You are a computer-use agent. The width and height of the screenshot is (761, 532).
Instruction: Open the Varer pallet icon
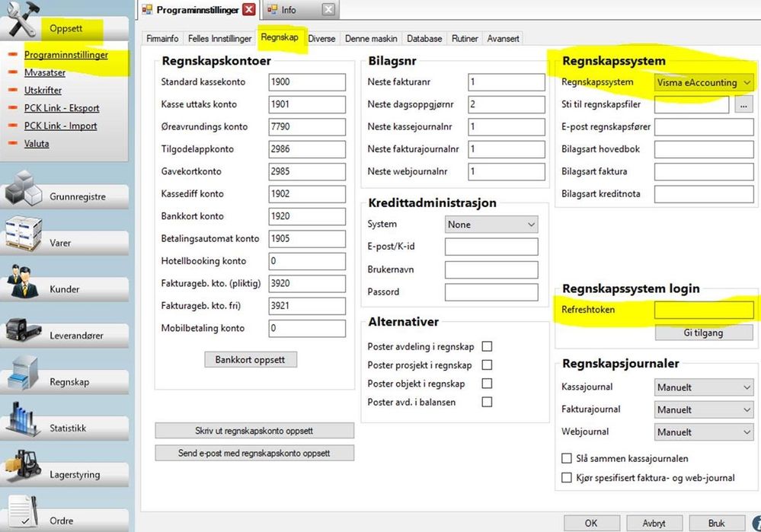(24, 233)
